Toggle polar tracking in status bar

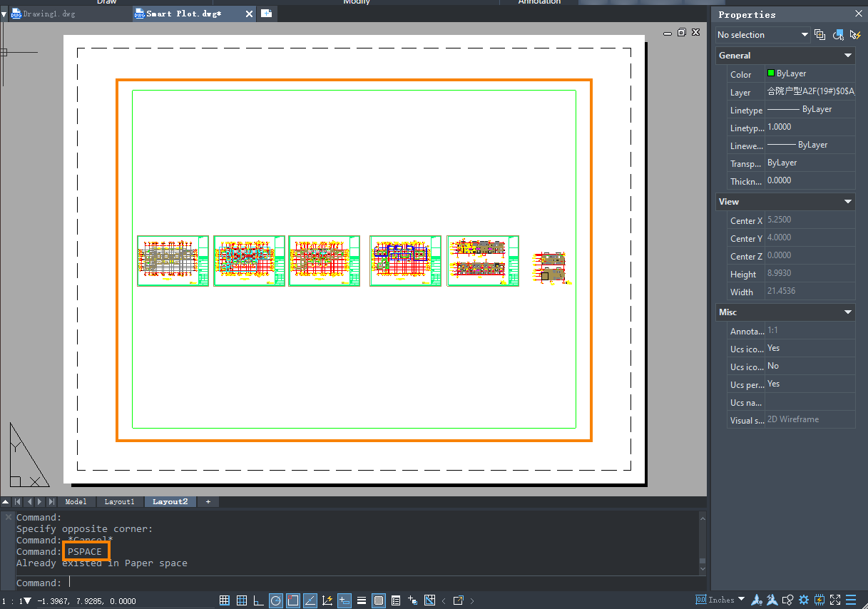[x=276, y=600]
